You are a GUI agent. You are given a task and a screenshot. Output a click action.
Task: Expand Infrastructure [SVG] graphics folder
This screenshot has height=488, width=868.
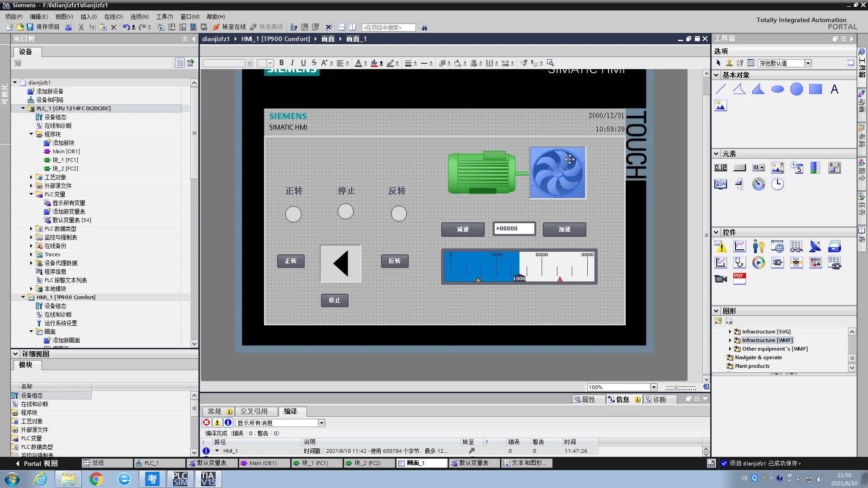(x=730, y=332)
